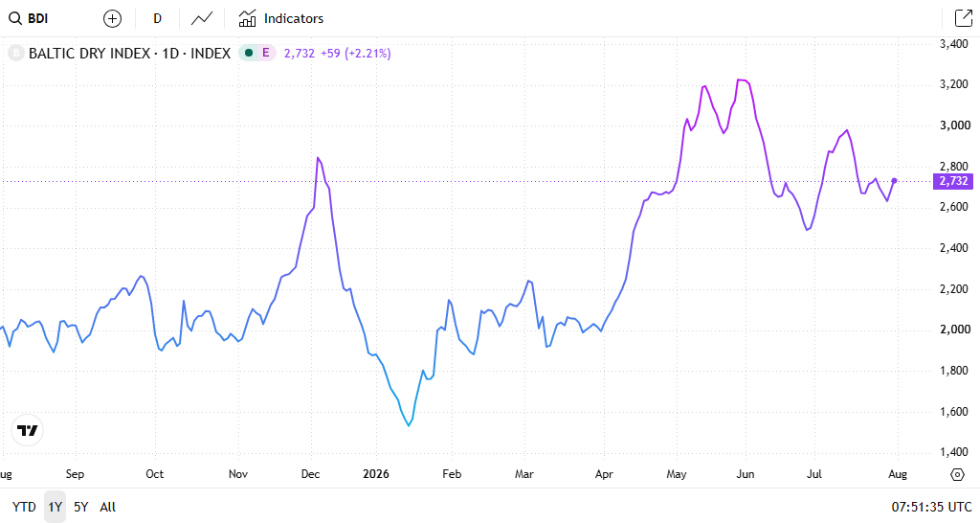Viewport: 980px width, 523px height.
Task: Add a comparison symbol with plus icon
Action: click(x=112, y=19)
